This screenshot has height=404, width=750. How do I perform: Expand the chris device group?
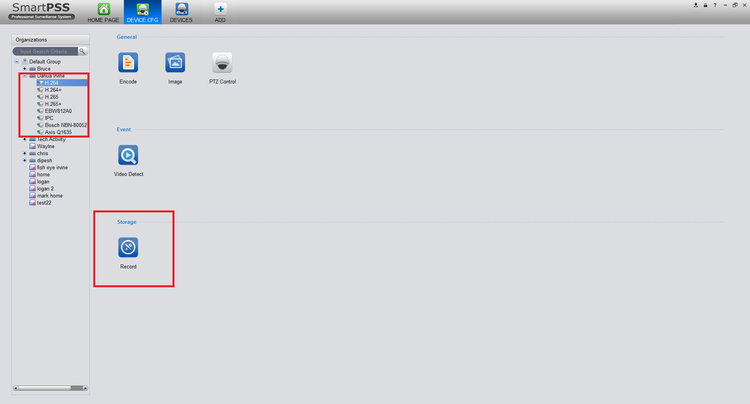click(x=25, y=153)
